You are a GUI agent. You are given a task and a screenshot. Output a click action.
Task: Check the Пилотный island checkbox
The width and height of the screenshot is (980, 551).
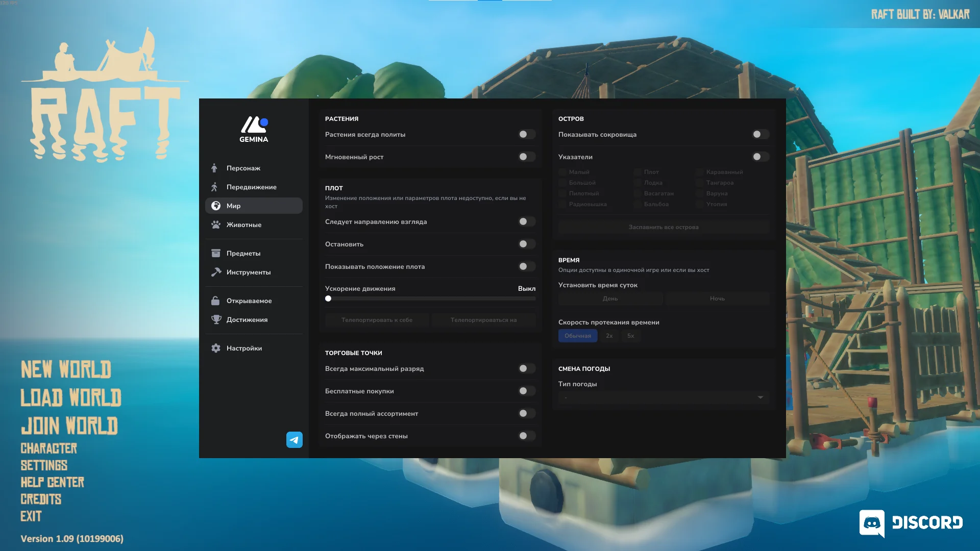click(562, 193)
